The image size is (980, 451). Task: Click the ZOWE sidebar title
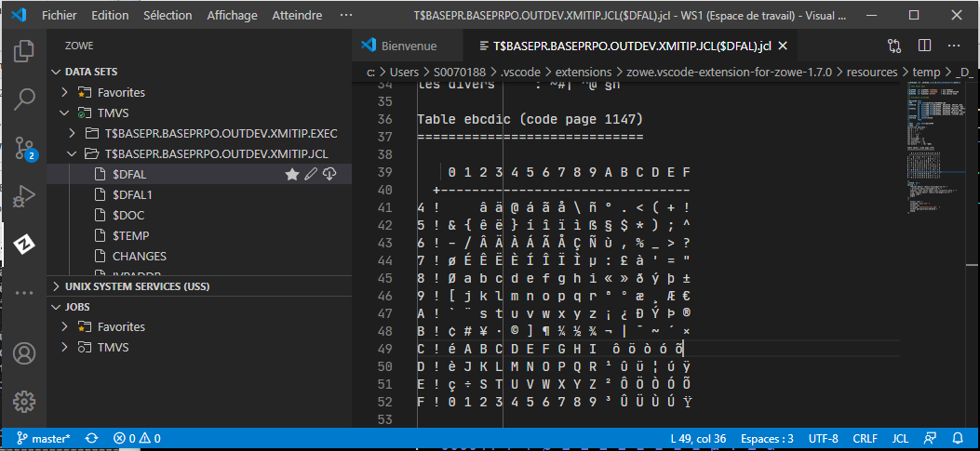pyautogui.click(x=79, y=46)
